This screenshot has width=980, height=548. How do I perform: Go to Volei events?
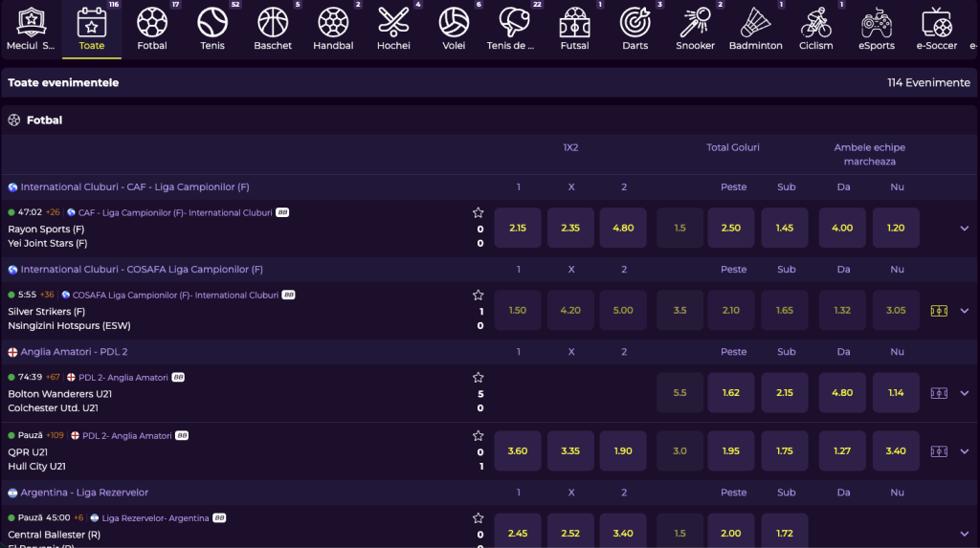click(x=454, y=30)
